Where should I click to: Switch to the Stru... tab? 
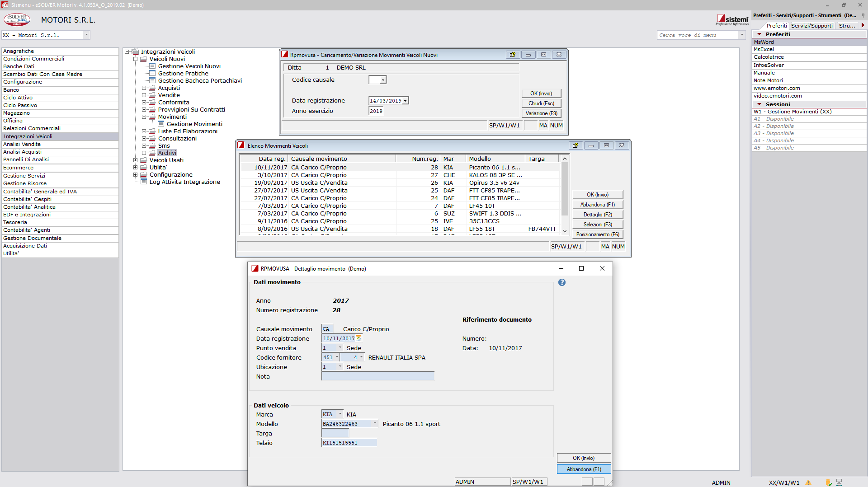pyautogui.click(x=847, y=26)
